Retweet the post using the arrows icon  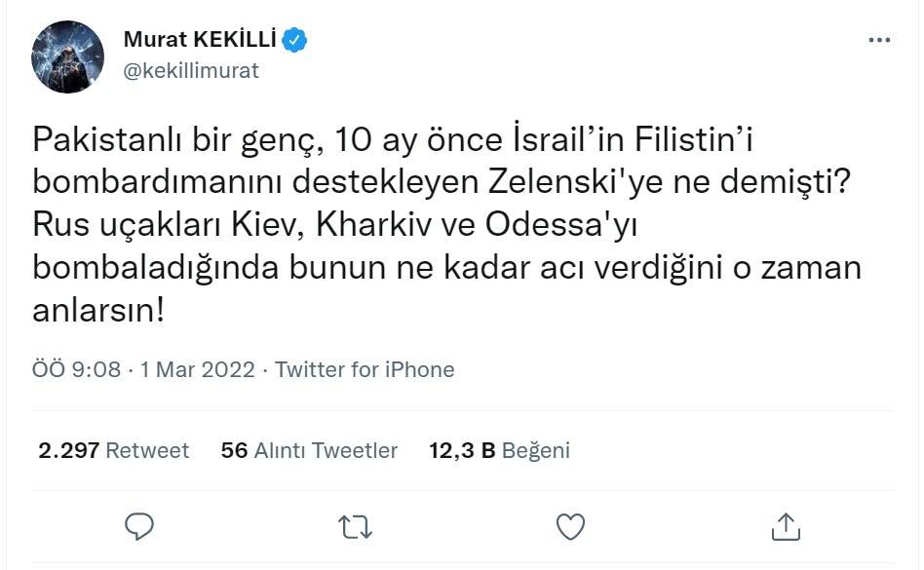pos(355,527)
